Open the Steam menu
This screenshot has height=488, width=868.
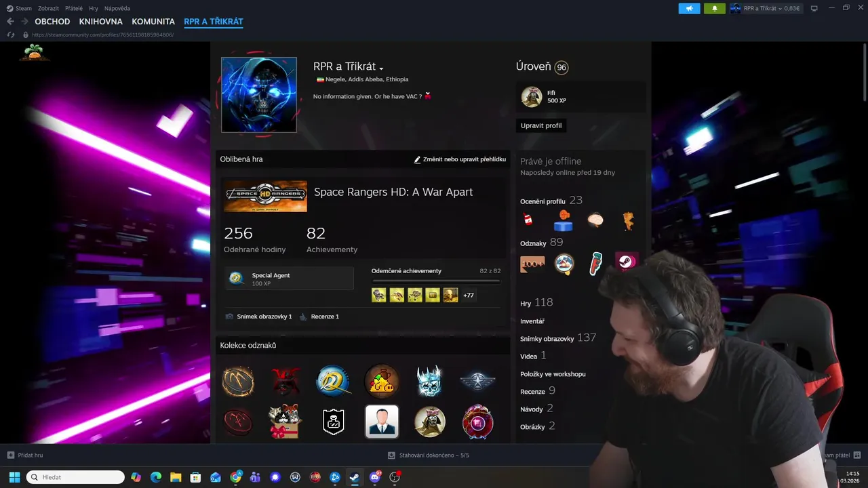pos(19,8)
